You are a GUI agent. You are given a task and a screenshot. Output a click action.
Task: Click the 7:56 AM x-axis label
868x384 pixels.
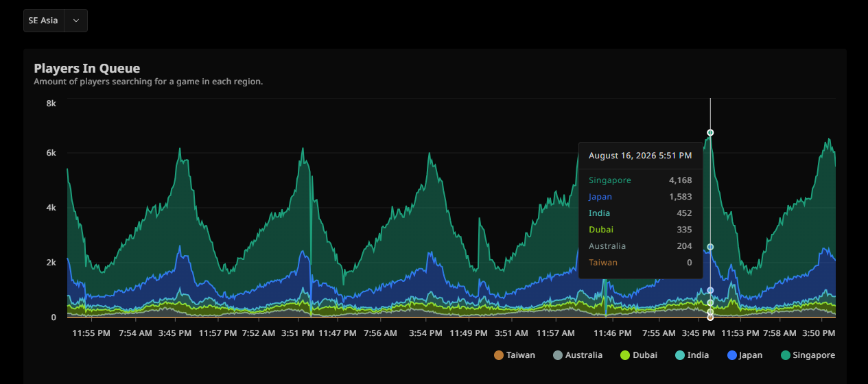pyautogui.click(x=380, y=333)
